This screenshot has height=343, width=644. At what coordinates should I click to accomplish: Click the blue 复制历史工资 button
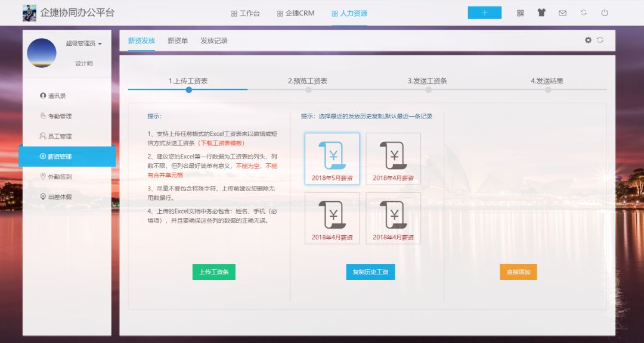click(370, 272)
